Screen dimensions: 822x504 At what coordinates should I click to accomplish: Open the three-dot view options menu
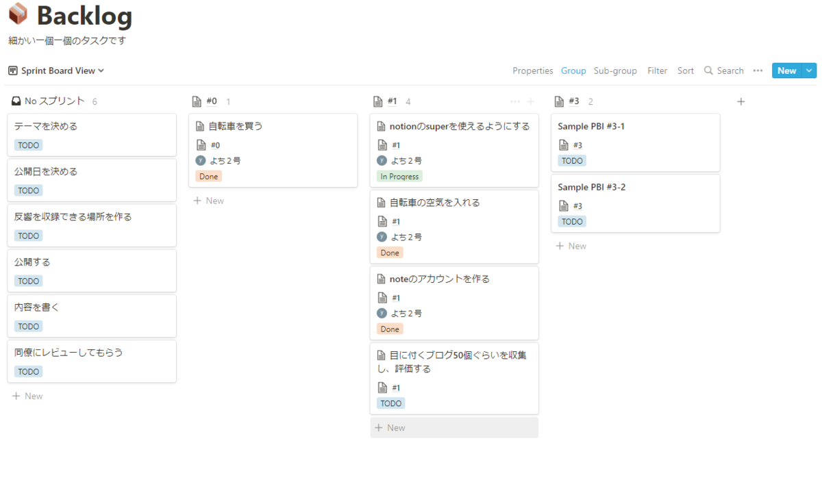[758, 71]
